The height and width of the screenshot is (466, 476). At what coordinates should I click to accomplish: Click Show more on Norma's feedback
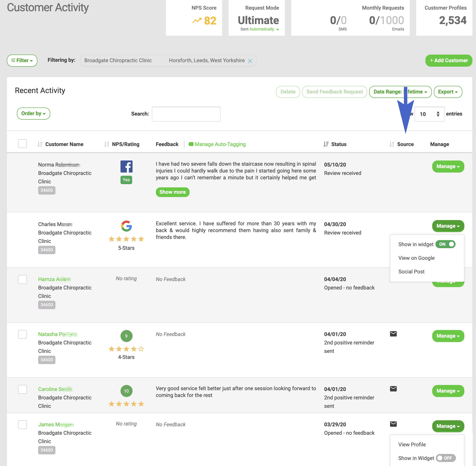[x=173, y=192]
